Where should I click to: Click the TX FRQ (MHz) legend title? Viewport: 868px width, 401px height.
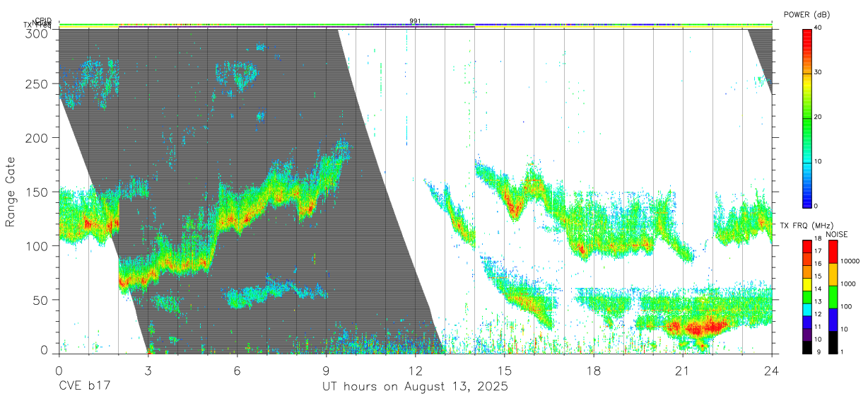tap(806, 226)
